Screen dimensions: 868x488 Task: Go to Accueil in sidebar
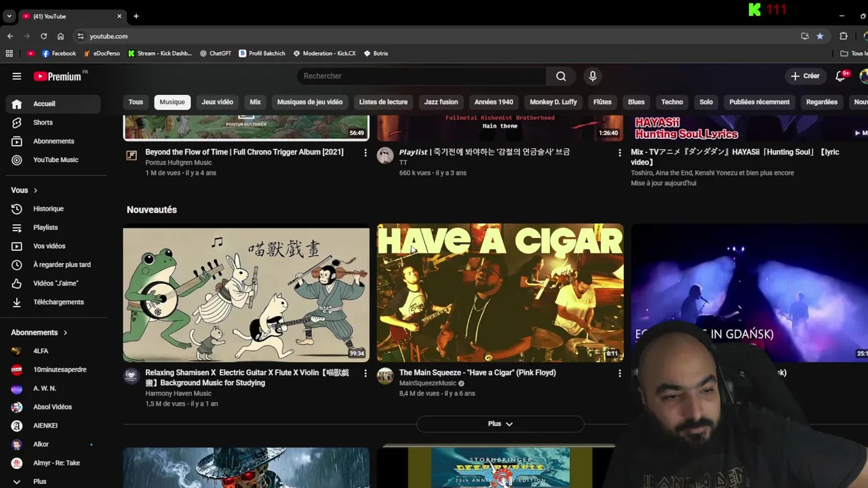[x=53, y=104]
